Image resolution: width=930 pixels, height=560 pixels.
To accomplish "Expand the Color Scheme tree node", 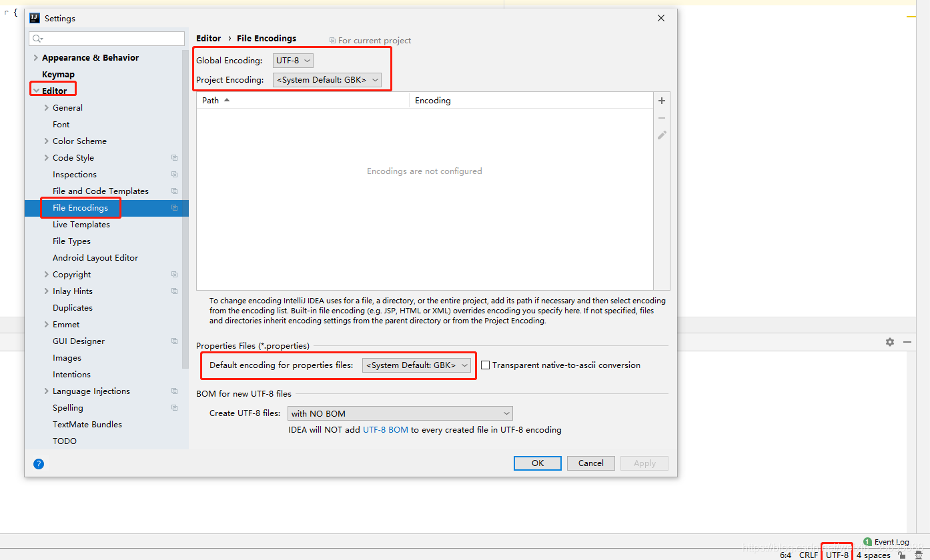I will [46, 141].
